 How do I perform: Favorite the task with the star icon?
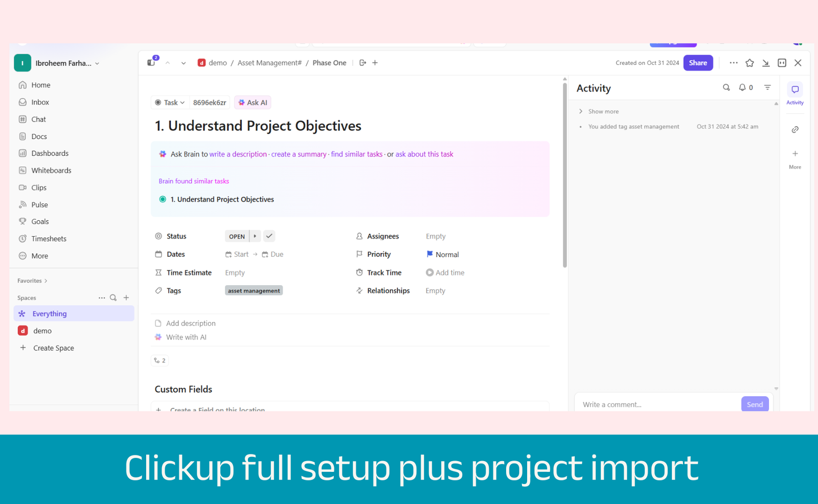749,63
